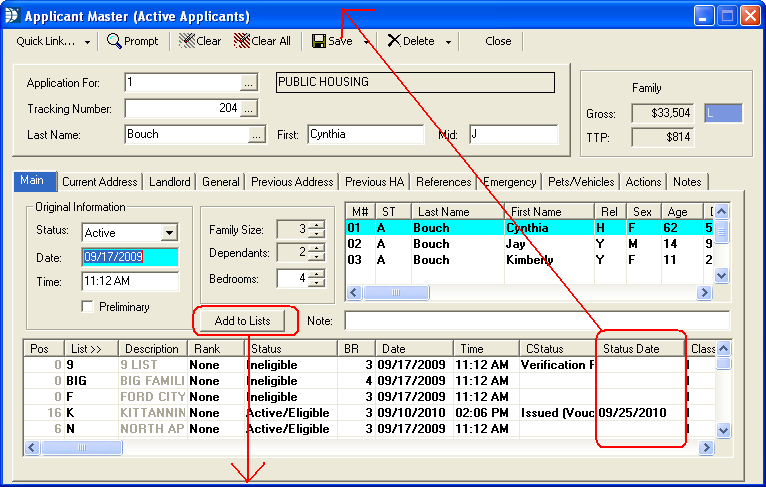Click the Delete X icon
Viewport: 766px width, 487px height.
[x=393, y=41]
